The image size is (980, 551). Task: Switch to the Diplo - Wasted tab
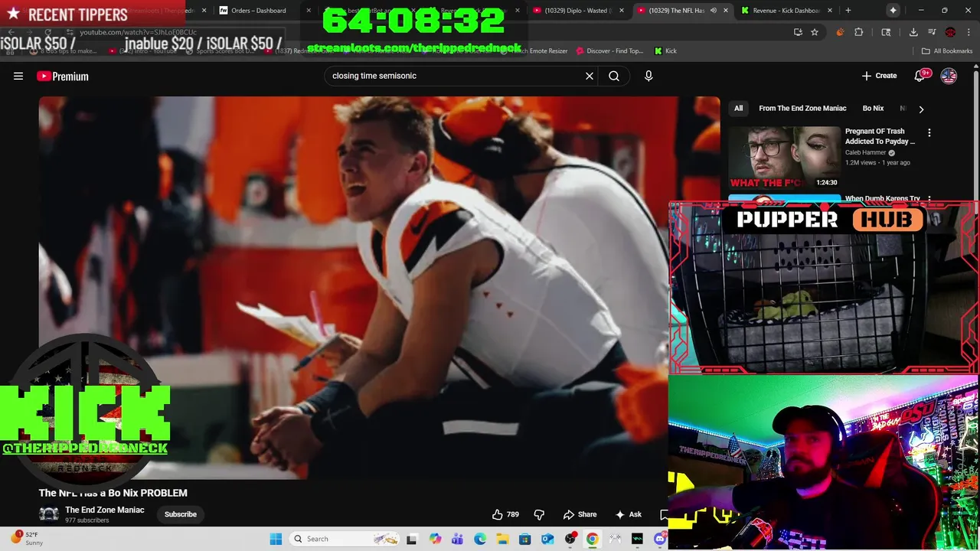coord(576,11)
